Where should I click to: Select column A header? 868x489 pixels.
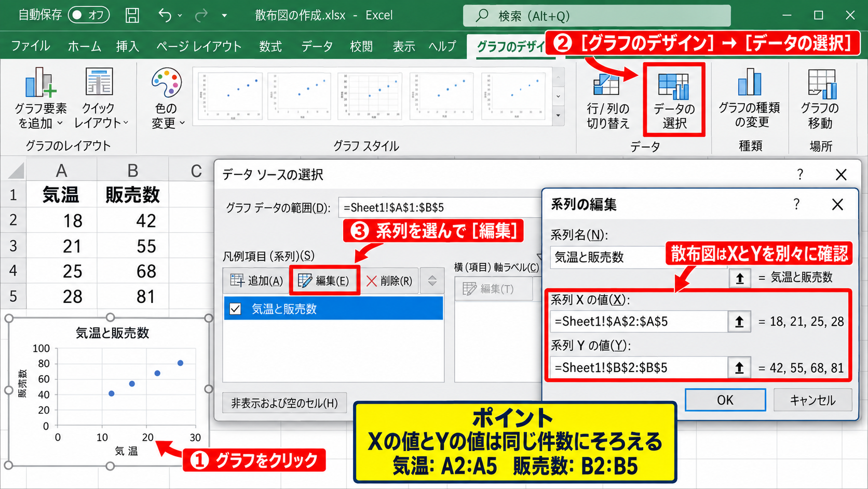tap(61, 170)
